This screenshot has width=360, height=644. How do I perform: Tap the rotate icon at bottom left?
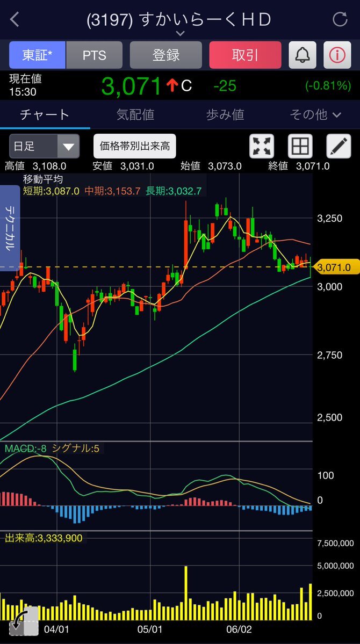coord(24,621)
